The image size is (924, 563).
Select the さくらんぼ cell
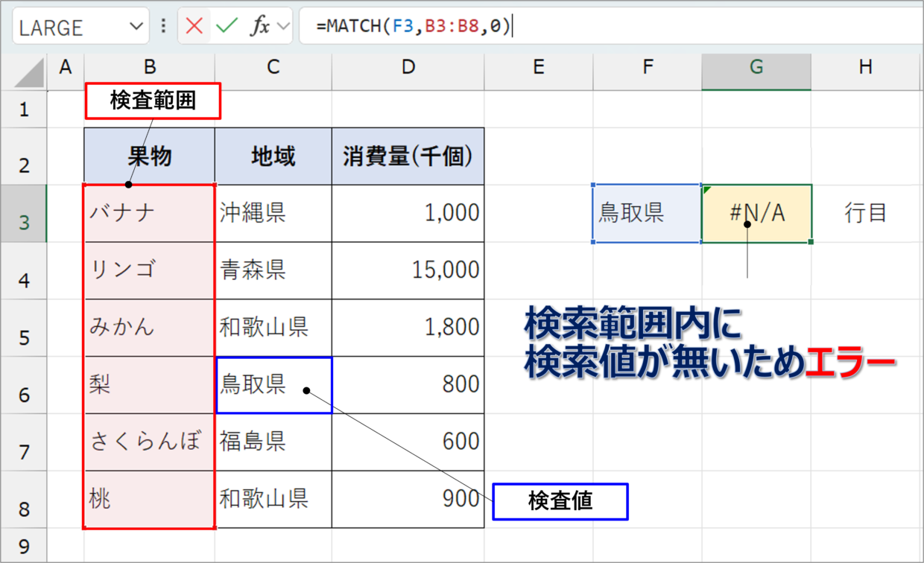click(150, 442)
